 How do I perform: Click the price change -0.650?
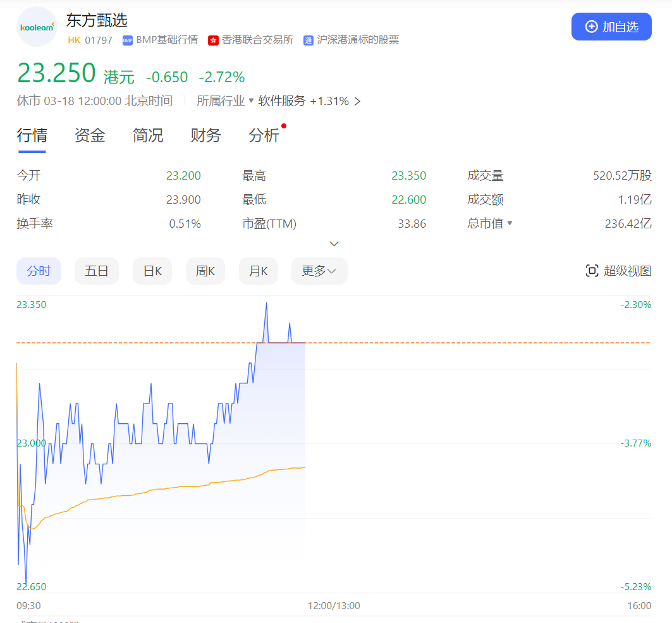(167, 77)
